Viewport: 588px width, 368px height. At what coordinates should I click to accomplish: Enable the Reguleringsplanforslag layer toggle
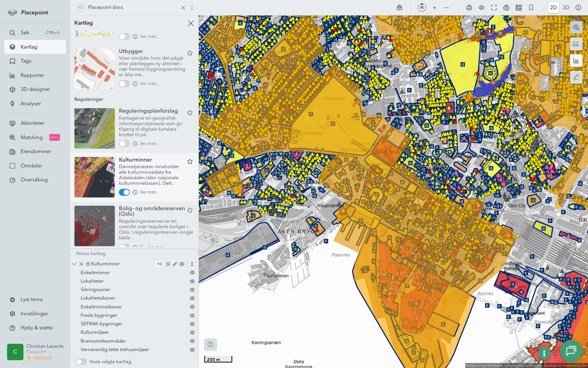pyautogui.click(x=124, y=144)
